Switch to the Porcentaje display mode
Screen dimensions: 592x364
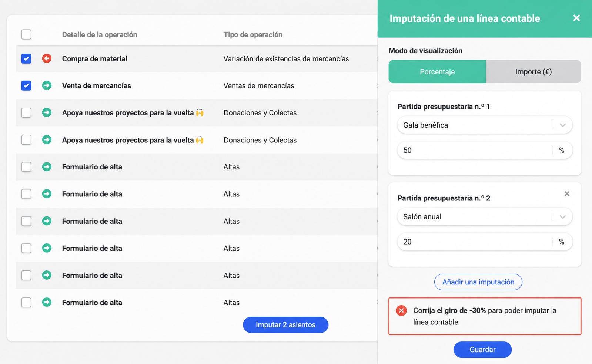click(x=437, y=72)
